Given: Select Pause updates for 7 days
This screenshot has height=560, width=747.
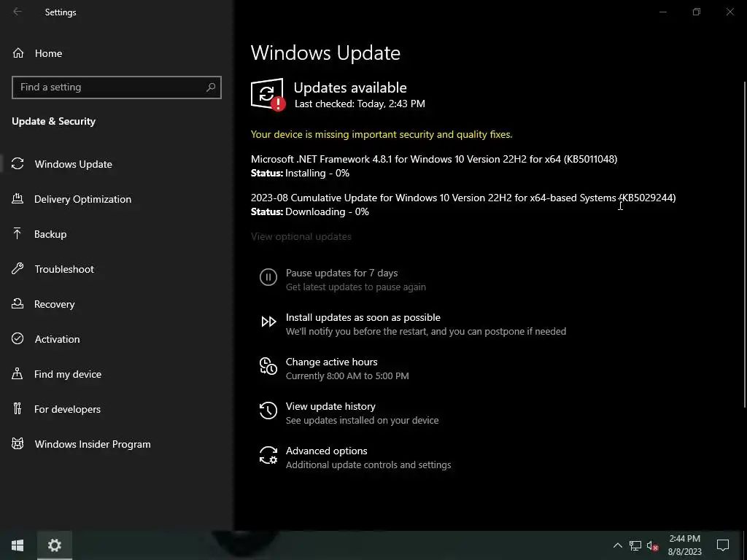Looking at the screenshot, I should pos(341,273).
